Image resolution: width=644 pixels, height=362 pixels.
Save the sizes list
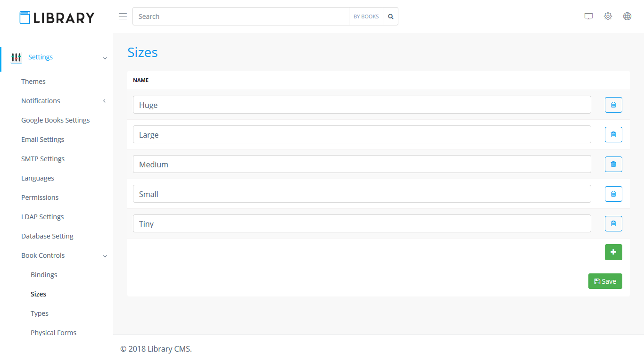(x=605, y=281)
